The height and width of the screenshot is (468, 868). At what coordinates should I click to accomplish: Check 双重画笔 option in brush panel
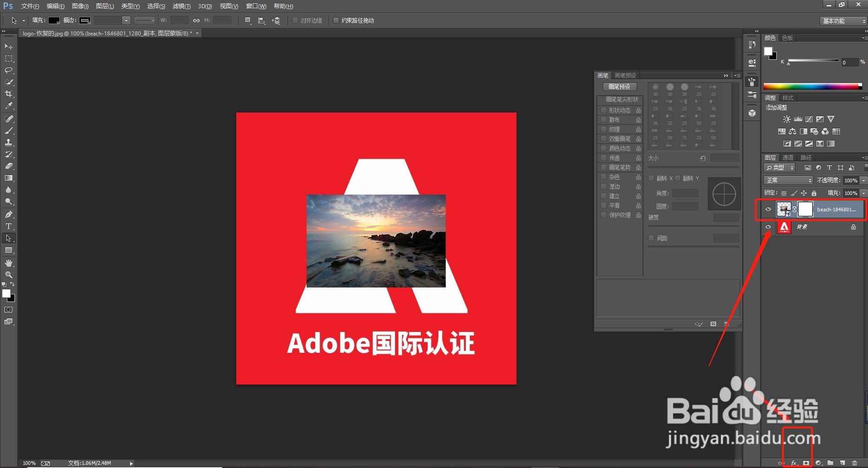[x=604, y=139]
